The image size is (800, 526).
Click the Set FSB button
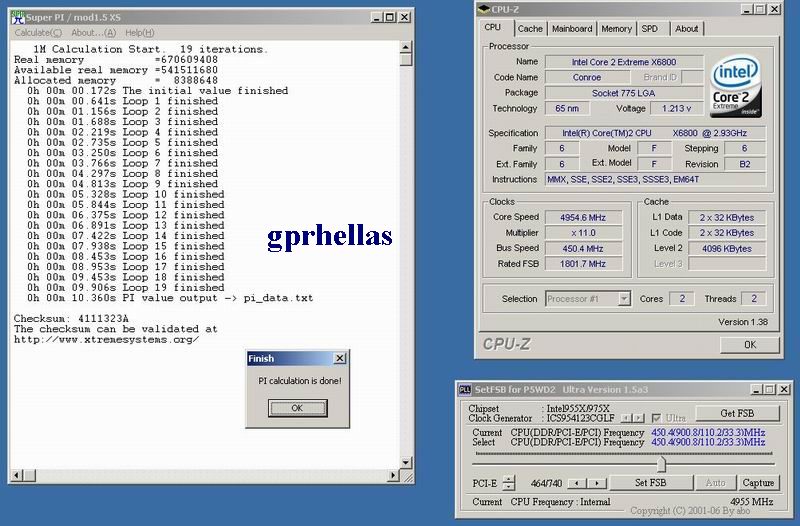coord(651,483)
